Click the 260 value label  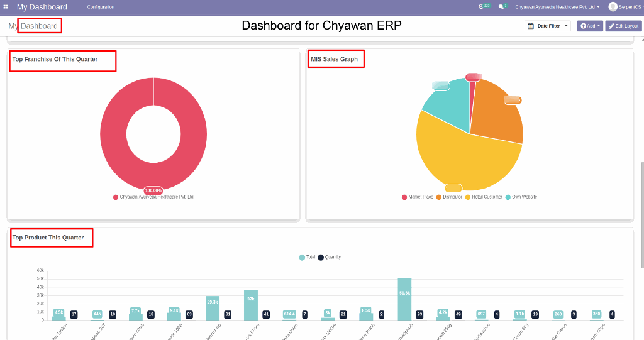tap(558, 314)
